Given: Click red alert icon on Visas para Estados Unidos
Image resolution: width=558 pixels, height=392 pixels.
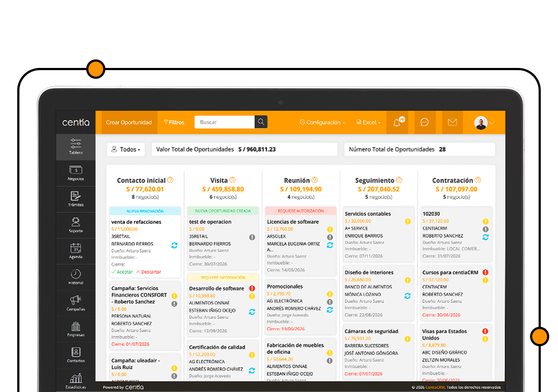Looking at the screenshot, I should coord(485,331).
